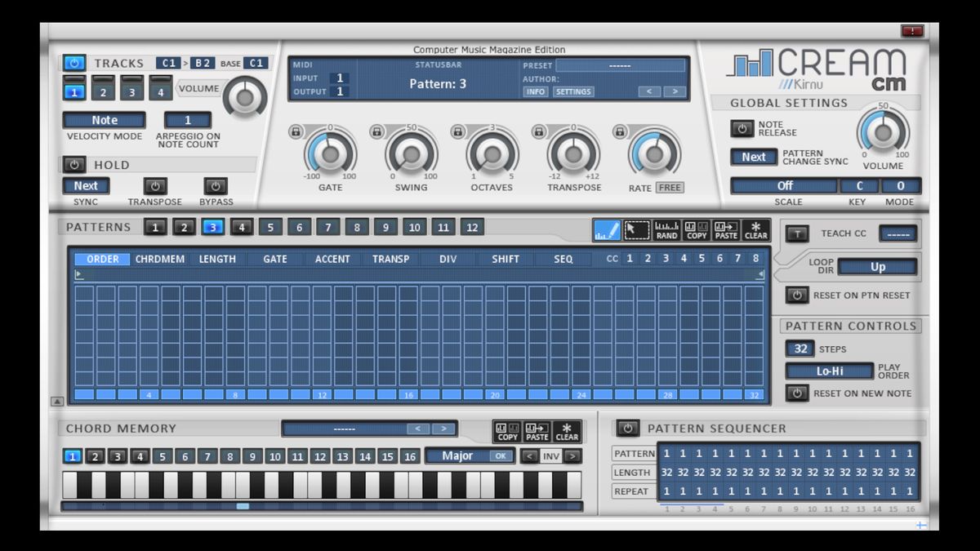980x551 pixels.
Task: Go to previous preset arrow in statusbar
Action: tap(649, 91)
